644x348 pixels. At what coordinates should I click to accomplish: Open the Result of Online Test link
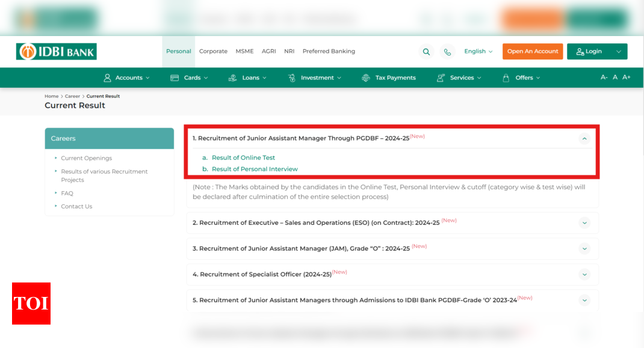243,157
